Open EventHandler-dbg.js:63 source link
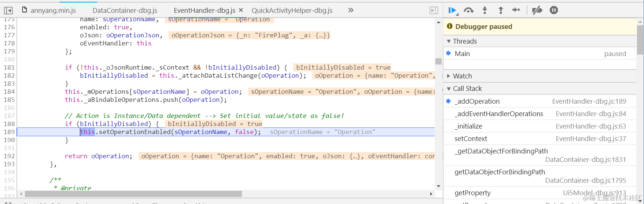644x204 pixels. coord(591,126)
